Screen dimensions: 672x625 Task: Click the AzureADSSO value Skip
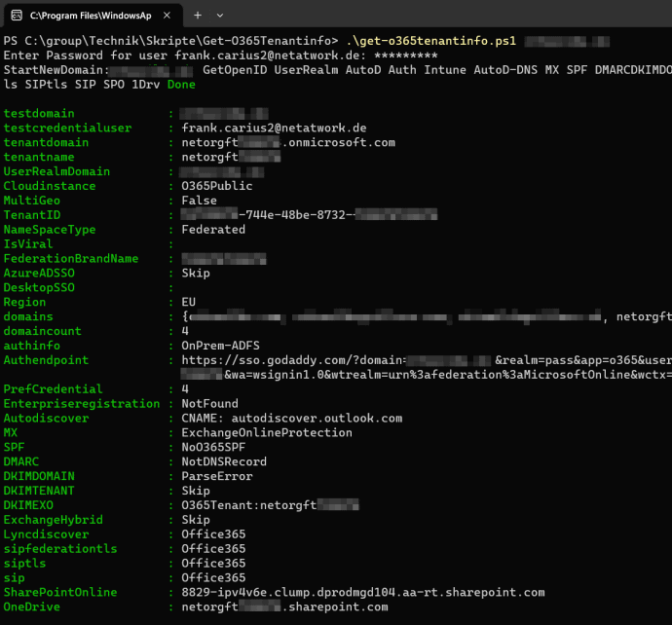tap(196, 274)
